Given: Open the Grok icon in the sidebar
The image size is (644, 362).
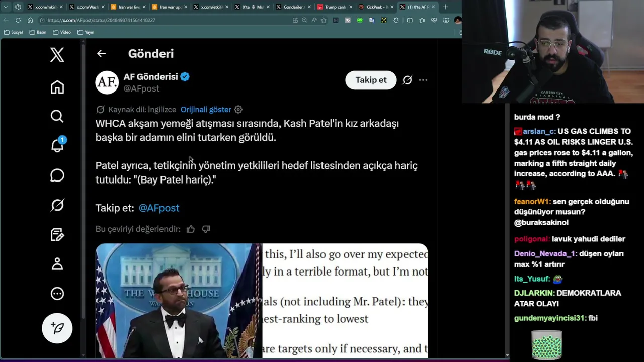Looking at the screenshot, I should pyautogui.click(x=57, y=205).
